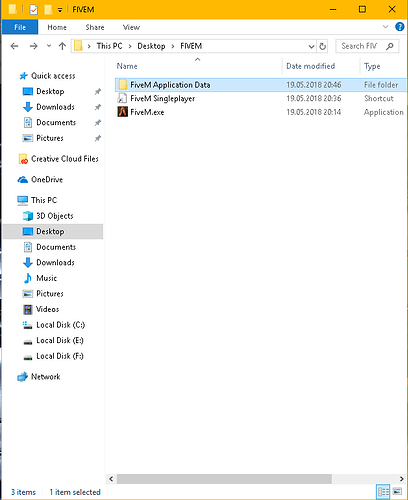This screenshot has height=500, width=408.
Task: Go back with the back arrow
Action: [14, 46]
